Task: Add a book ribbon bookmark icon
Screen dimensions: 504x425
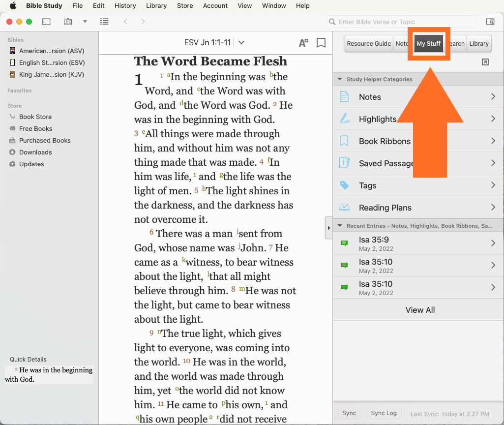Action: tap(321, 43)
